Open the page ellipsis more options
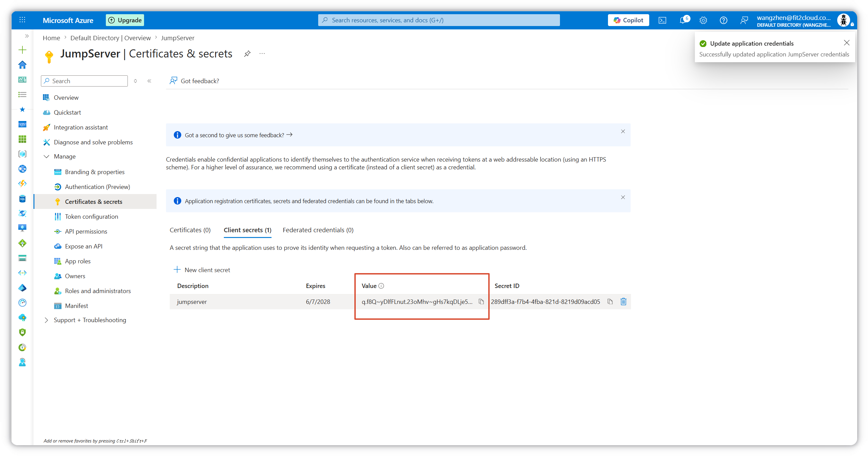Viewport: 868px width, 456px height. 262,54
